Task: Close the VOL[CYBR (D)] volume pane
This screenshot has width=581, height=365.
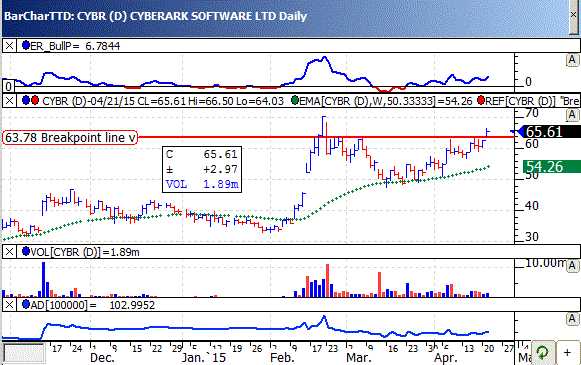Action: pos(9,252)
